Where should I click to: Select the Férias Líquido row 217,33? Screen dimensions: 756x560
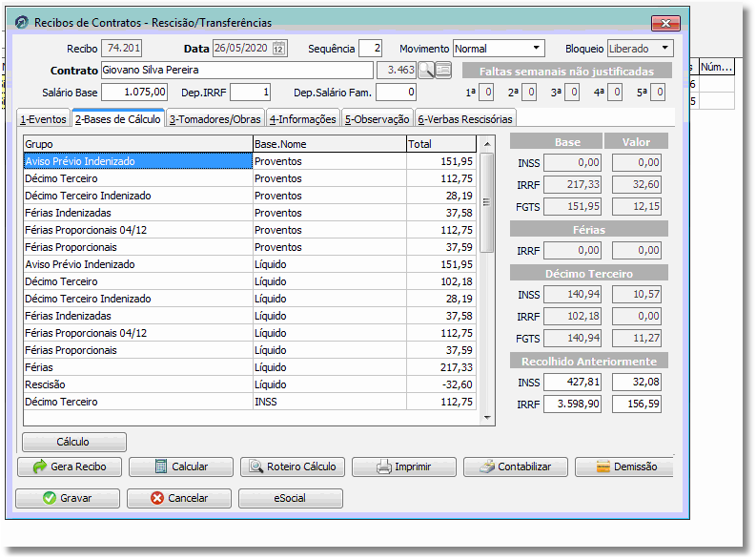[249, 367]
